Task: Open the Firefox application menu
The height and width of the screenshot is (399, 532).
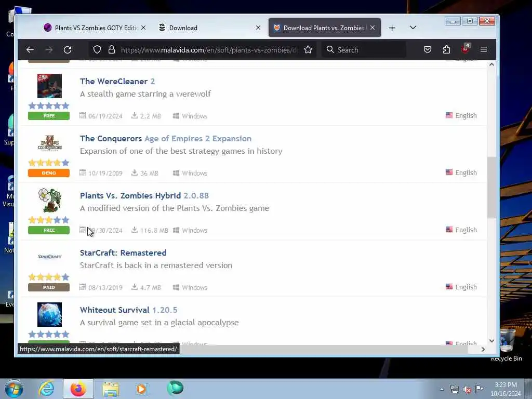Action: pyautogui.click(x=484, y=50)
